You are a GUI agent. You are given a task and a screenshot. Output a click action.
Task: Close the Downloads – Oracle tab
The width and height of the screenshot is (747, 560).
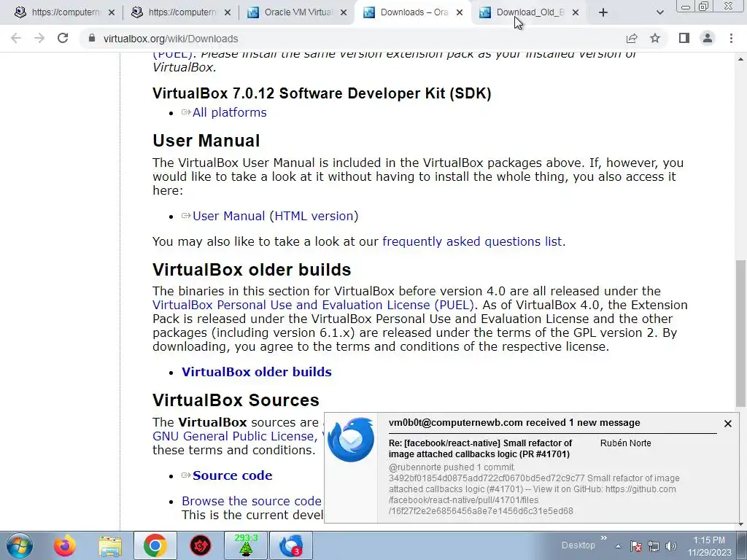(460, 12)
